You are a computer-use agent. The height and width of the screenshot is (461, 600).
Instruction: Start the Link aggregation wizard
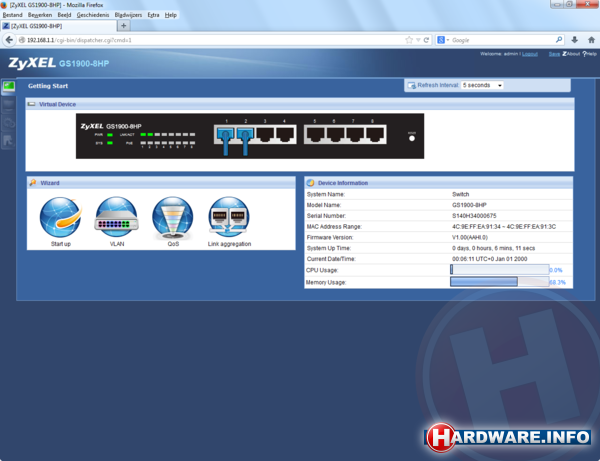pyautogui.click(x=228, y=218)
